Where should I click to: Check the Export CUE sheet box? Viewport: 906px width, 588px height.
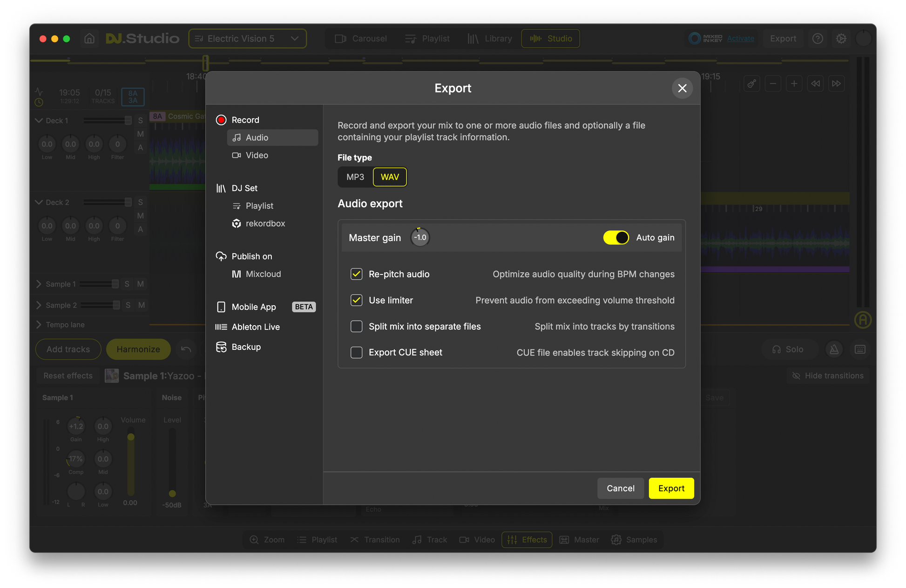tap(357, 353)
